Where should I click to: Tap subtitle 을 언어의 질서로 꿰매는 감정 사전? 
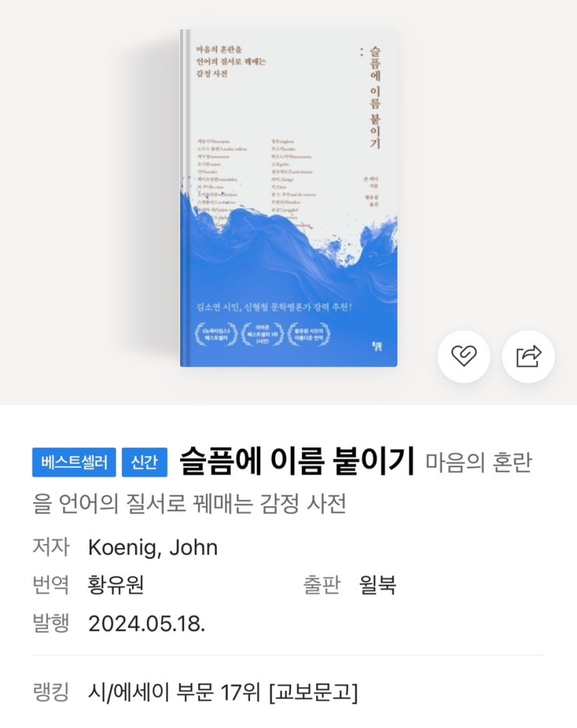click(x=189, y=504)
